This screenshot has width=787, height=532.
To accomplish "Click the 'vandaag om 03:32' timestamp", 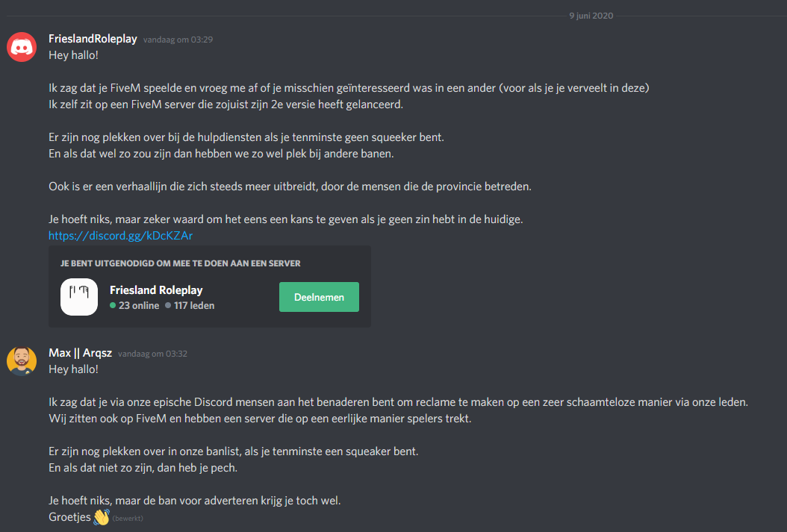I will 153,354.
